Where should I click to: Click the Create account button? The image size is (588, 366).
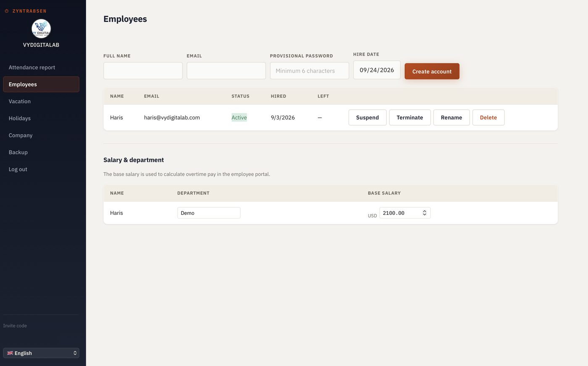click(x=432, y=71)
